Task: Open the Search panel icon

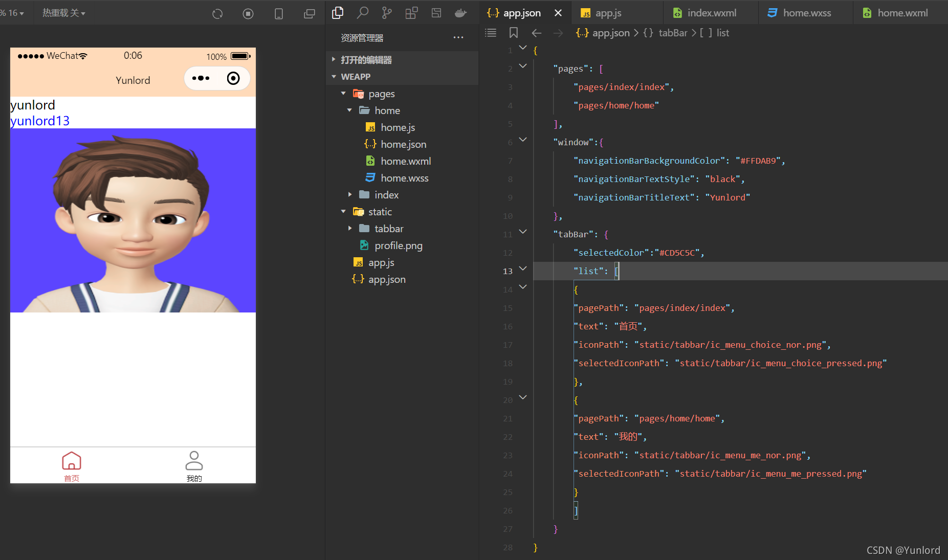Action: [363, 13]
